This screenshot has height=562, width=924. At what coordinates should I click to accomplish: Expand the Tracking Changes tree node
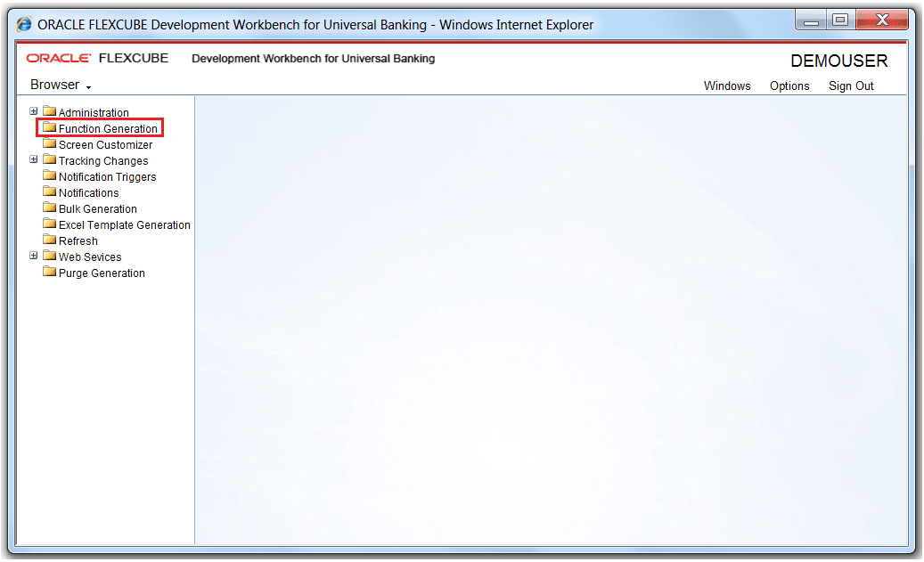click(34, 159)
